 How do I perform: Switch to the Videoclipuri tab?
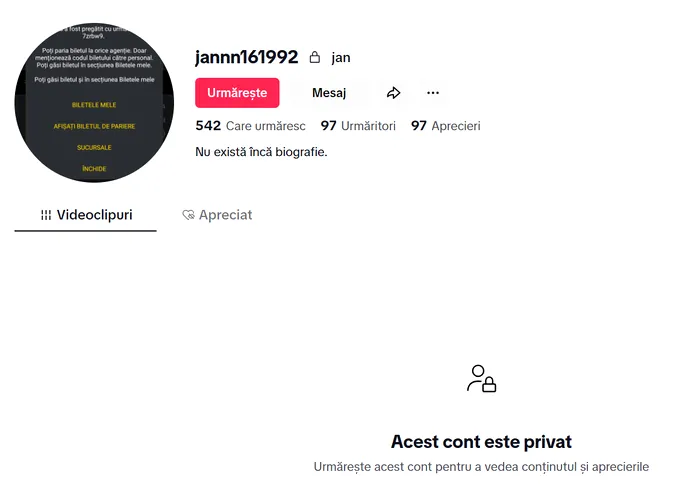(x=86, y=215)
